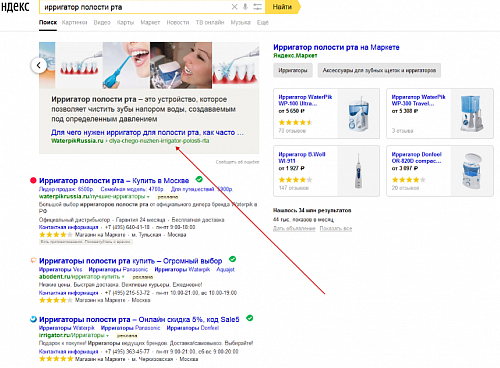Viewport: 500px width, 368px height.
Task: Expand the irrigator.ru URL dropdown arrow
Action: pos(107,335)
